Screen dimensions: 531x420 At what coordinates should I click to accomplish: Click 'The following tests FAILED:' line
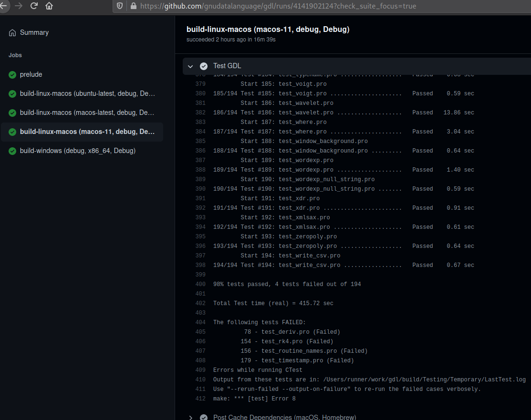coord(260,323)
